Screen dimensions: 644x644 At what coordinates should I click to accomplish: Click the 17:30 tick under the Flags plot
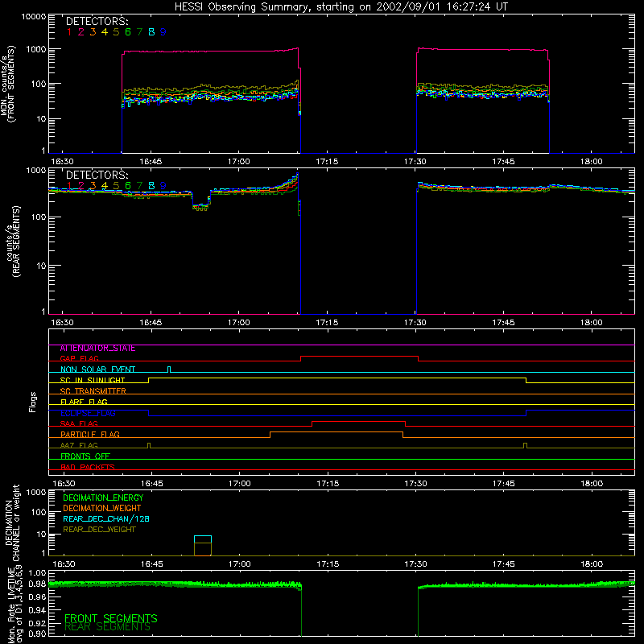tap(415, 484)
